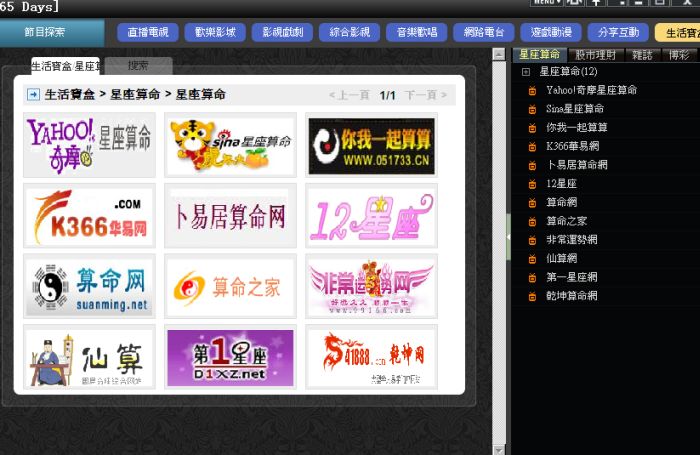Screen dimensions: 700x455
Task: Select the 生活寶盒/星座算命 content tab
Action: [65, 66]
